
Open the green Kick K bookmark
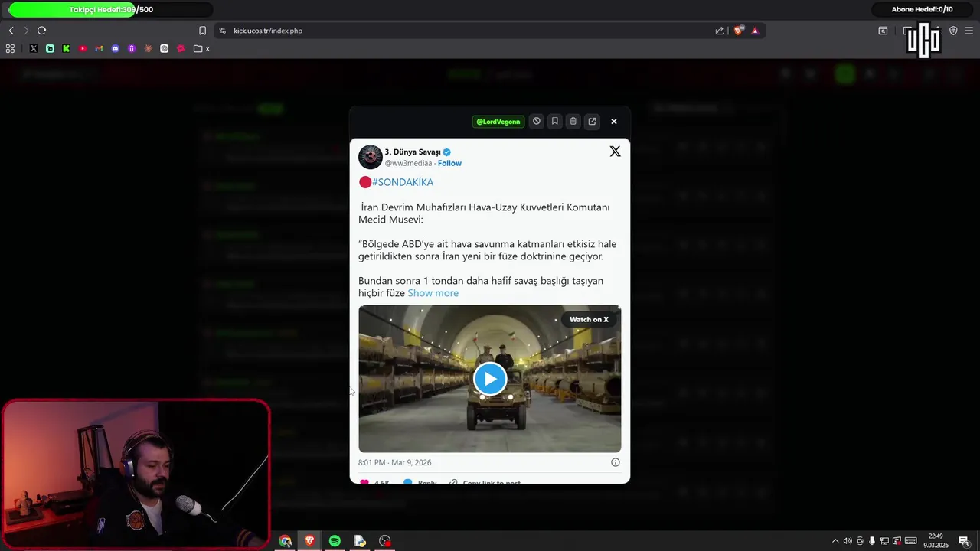coord(66,48)
